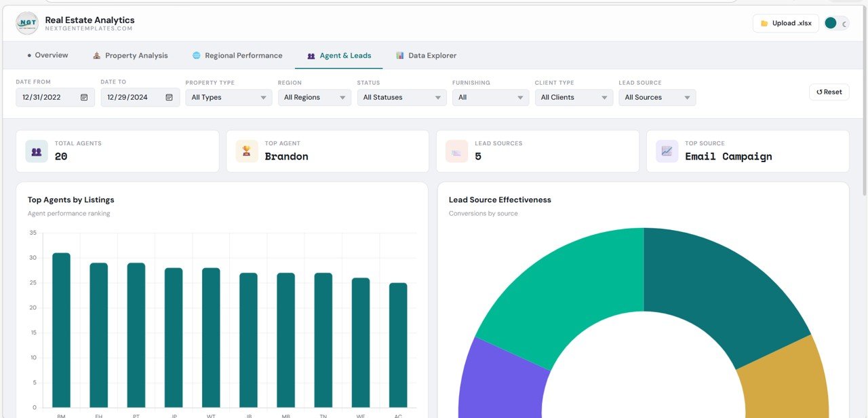Open the Client Type dropdown showing All Clients
The image size is (868, 418).
pos(574,97)
